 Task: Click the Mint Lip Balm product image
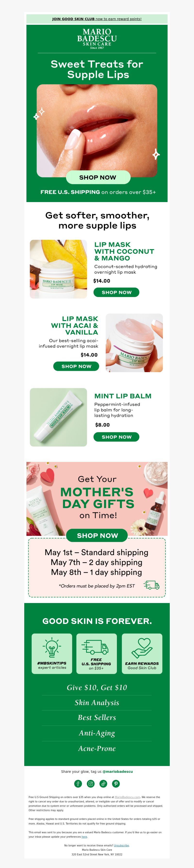tap(58, 417)
